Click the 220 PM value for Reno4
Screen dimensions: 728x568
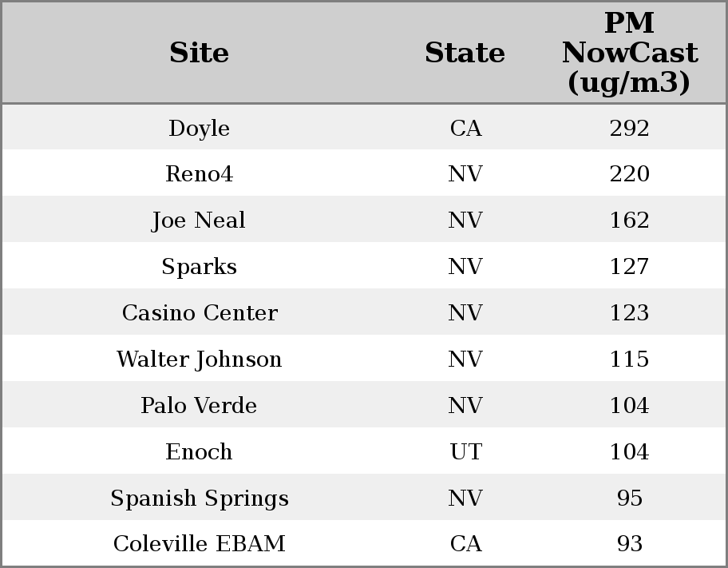629,174
